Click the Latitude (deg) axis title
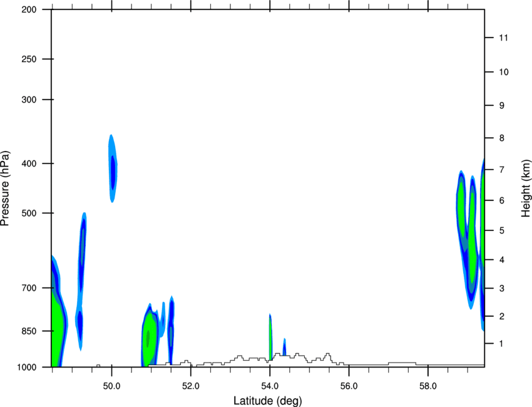The height and width of the screenshot is (407, 532). [268, 401]
